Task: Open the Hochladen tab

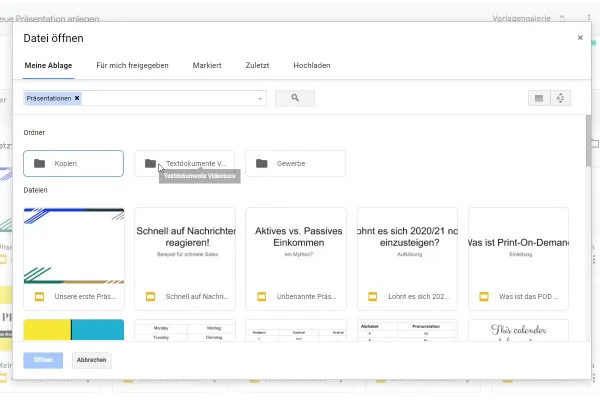Action: tap(312, 65)
